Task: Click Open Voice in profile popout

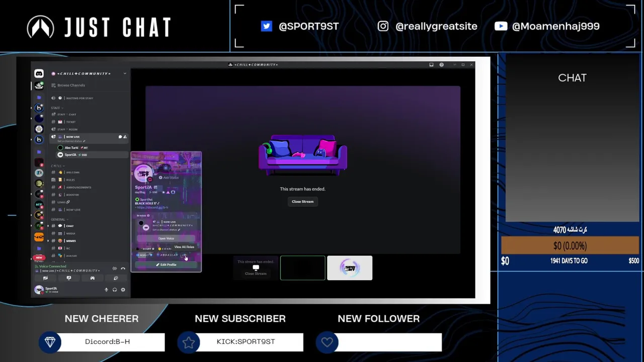Action: coord(166,238)
